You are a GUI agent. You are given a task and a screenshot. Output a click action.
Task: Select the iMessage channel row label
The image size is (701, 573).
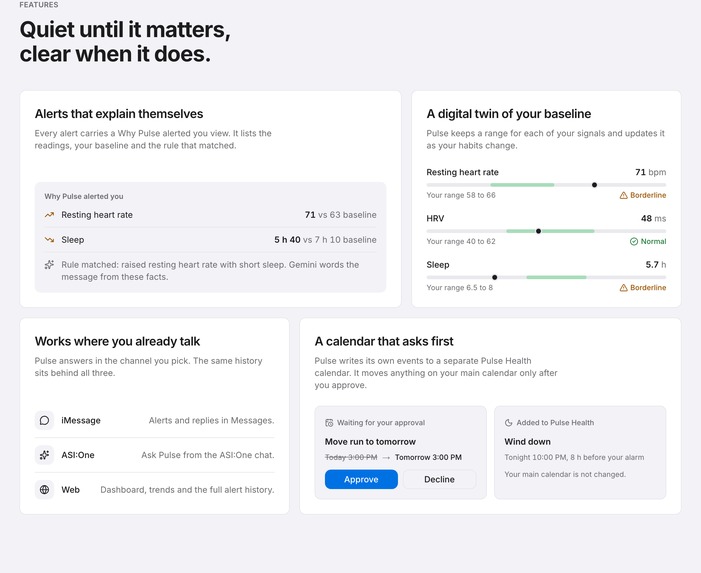click(x=81, y=421)
